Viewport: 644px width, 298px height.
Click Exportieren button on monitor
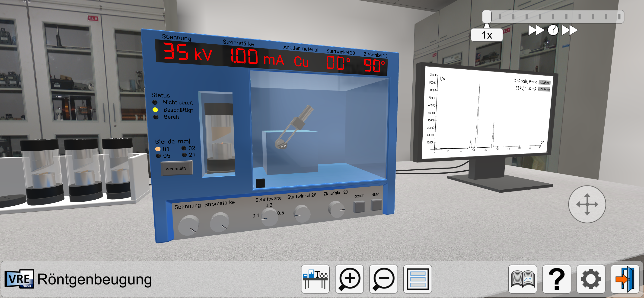tap(544, 89)
